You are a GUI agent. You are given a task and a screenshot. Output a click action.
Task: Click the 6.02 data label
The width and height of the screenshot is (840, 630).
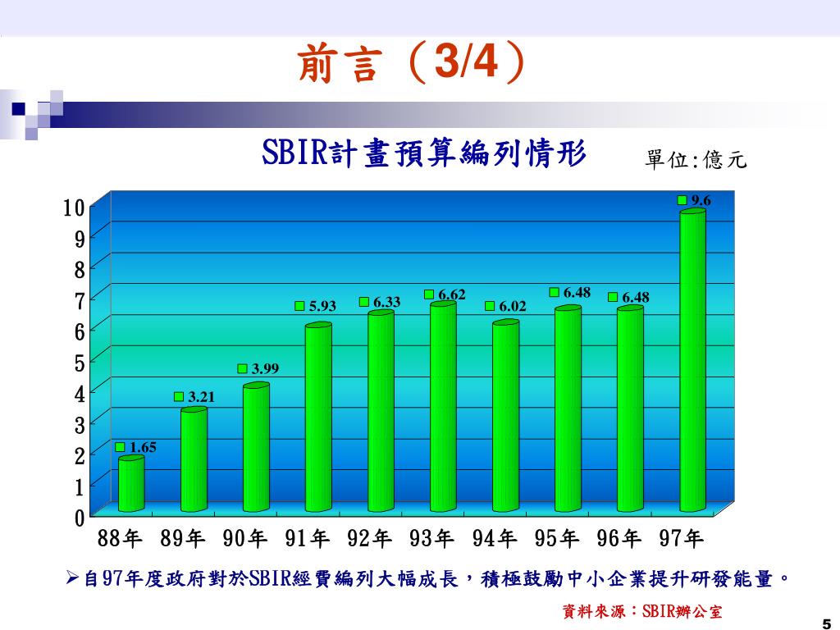[x=513, y=307]
